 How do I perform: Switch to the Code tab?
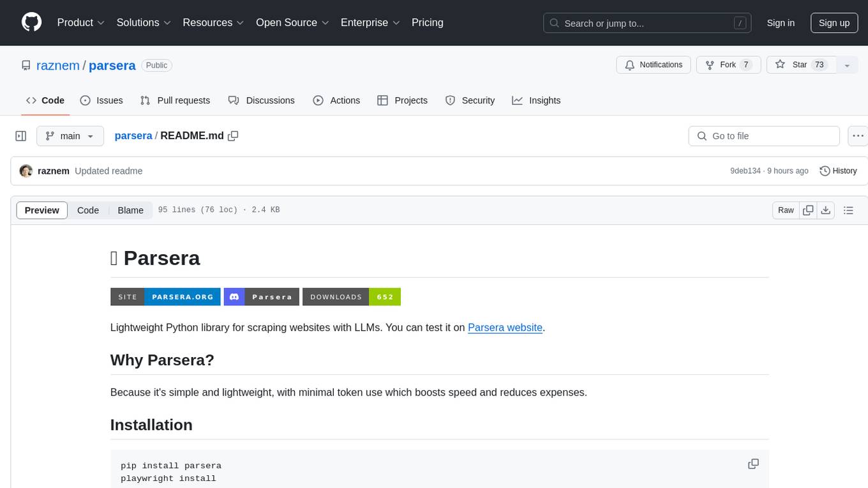[x=45, y=100]
